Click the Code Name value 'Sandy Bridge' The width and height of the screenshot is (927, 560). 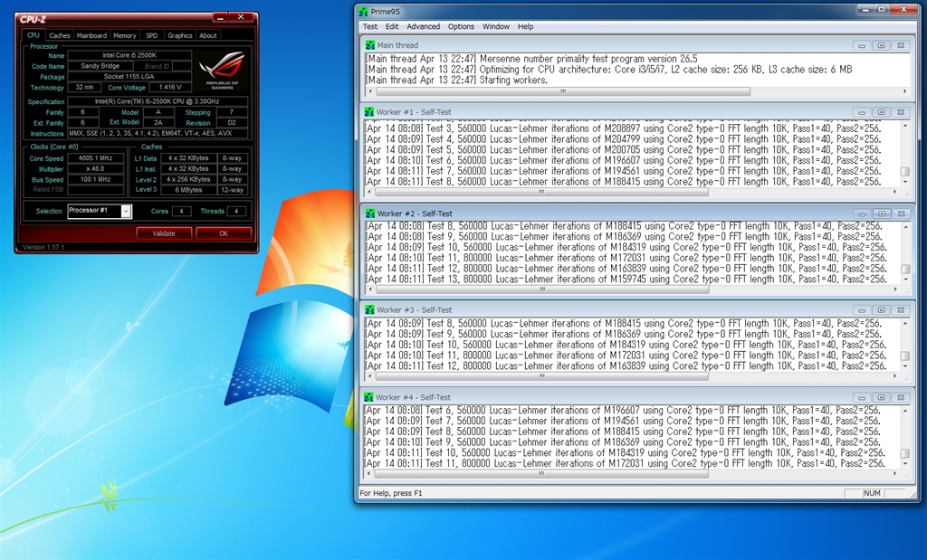click(x=100, y=66)
